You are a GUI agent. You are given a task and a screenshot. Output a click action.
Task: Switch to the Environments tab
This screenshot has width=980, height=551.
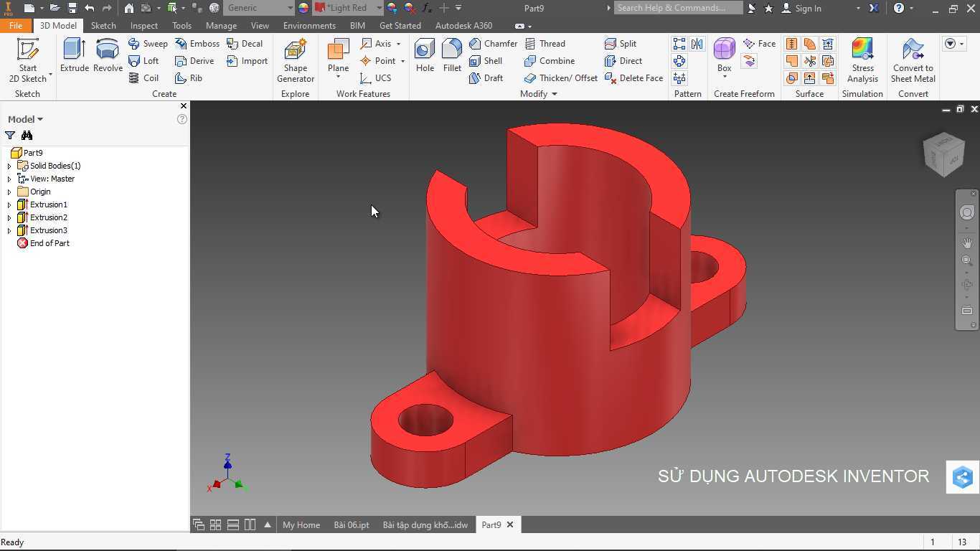[x=309, y=25]
